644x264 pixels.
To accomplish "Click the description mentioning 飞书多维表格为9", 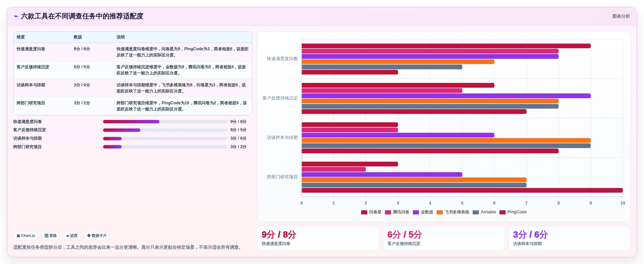I will pyautogui.click(x=181, y=88).
